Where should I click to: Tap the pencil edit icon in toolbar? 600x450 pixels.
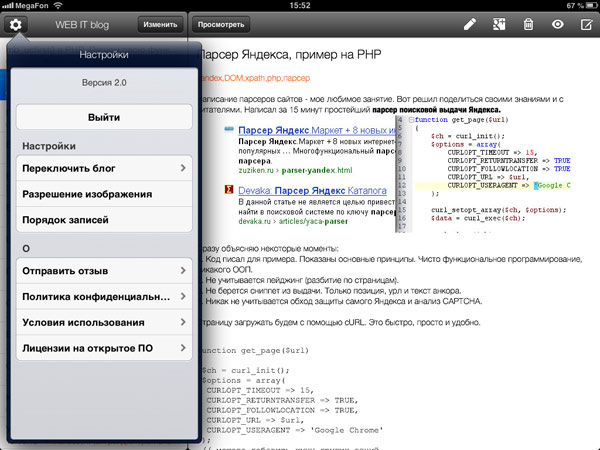[x=470, y=24]
